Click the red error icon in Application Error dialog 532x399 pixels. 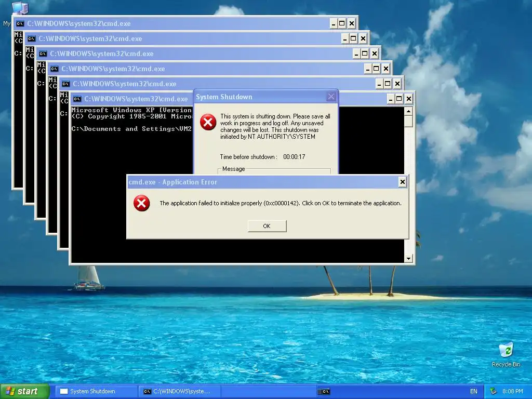(141, 203)
